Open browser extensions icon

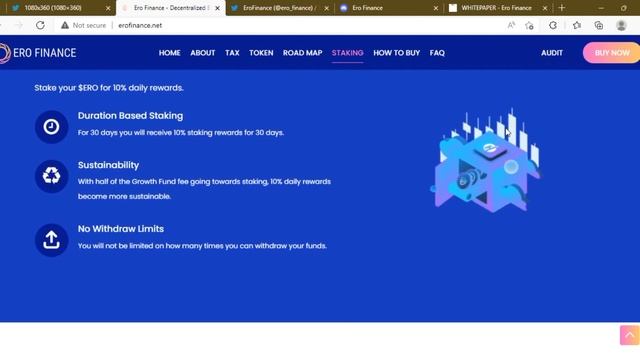553,25
